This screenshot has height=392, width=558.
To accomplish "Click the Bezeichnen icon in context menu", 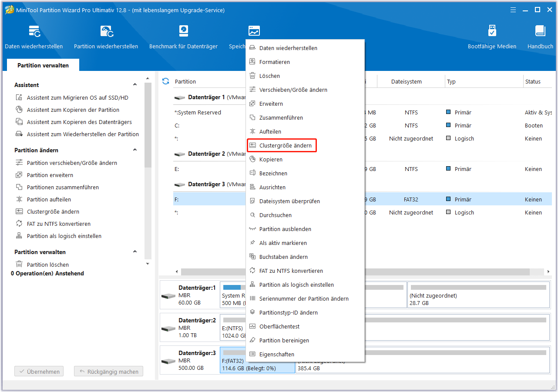I will click(252, 173).
